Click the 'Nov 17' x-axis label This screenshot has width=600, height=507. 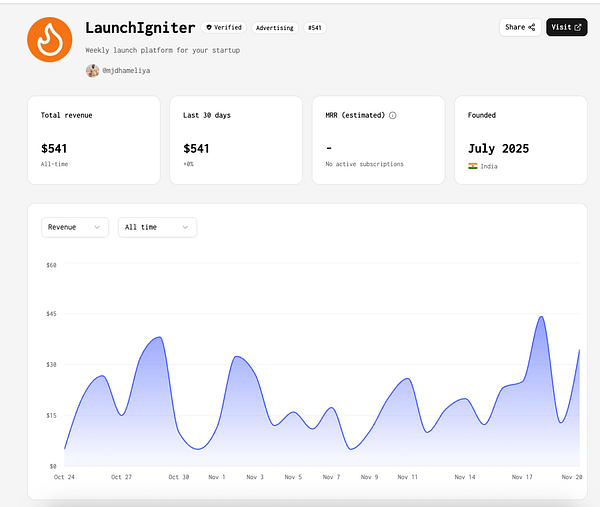(522, 477)
